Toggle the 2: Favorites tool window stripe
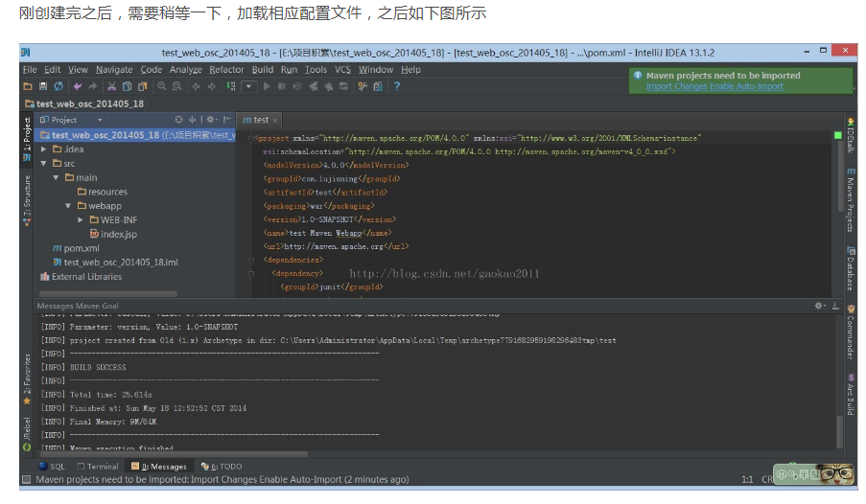Image resolution: width=866 pixels, height=504 pixels. pyautogui.click(x=26, y=379)
